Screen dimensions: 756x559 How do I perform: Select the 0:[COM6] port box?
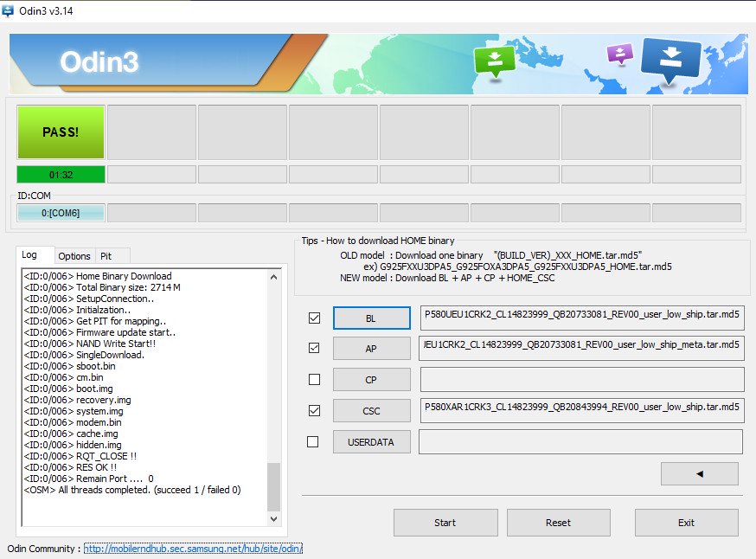[x=61, y=213]
